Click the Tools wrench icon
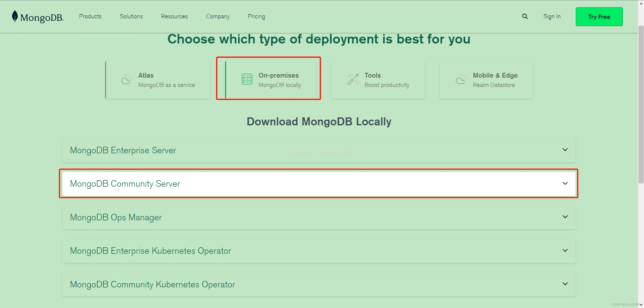The image size is (644, 308). (353, 79)
